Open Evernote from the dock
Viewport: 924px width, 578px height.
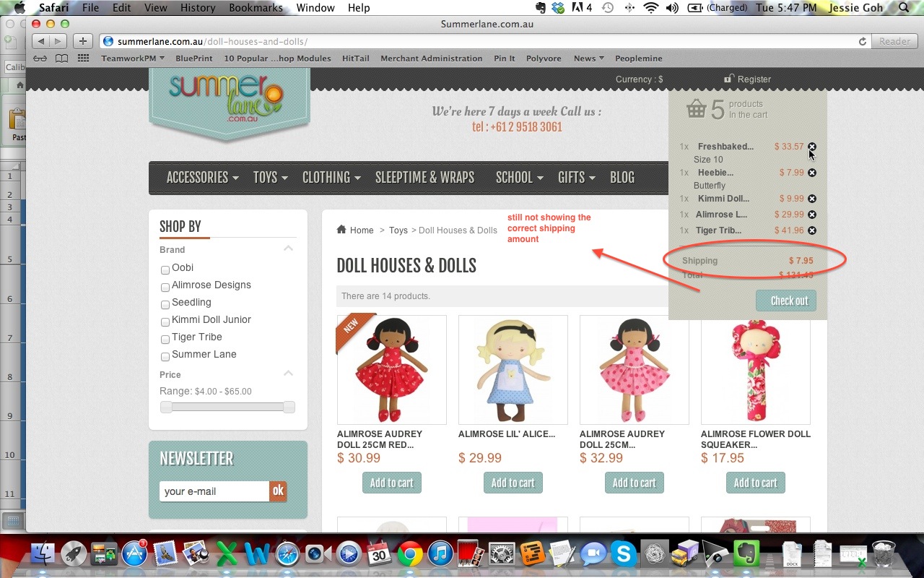pos(746,554)
